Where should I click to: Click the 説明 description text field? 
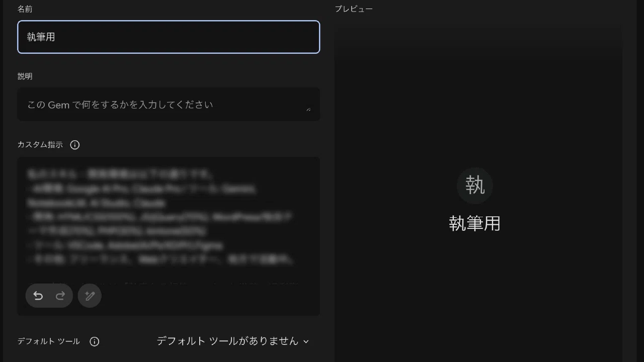pos(169,105)
